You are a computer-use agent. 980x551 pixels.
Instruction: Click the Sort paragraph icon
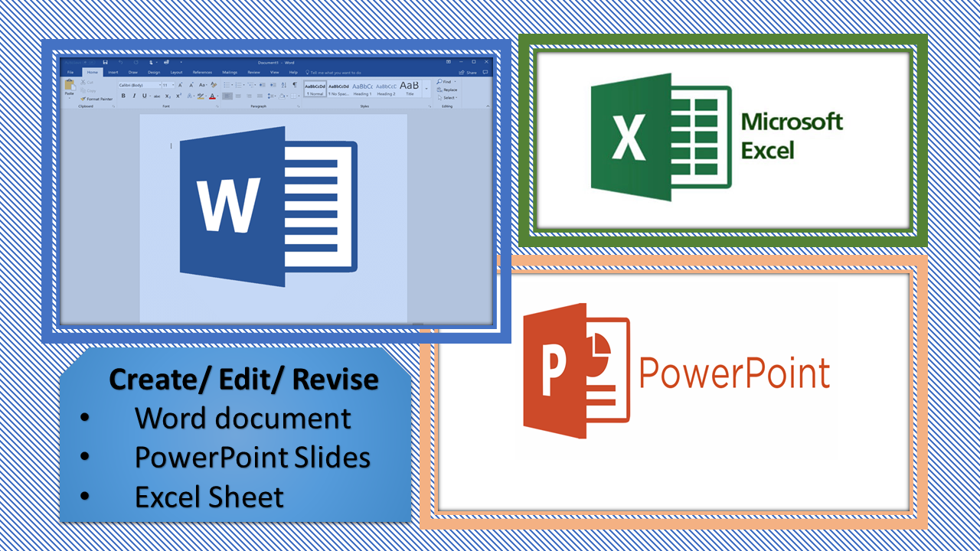click(x=284, y=85)
